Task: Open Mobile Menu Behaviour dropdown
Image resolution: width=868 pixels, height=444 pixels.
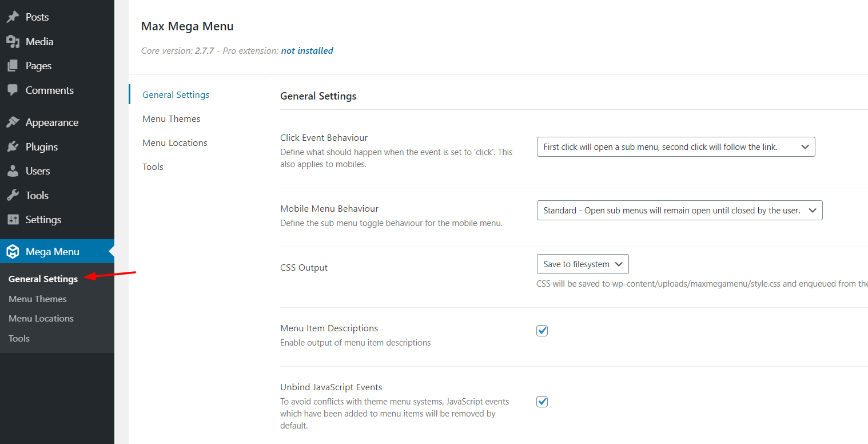Action: (x=680, y=211)
